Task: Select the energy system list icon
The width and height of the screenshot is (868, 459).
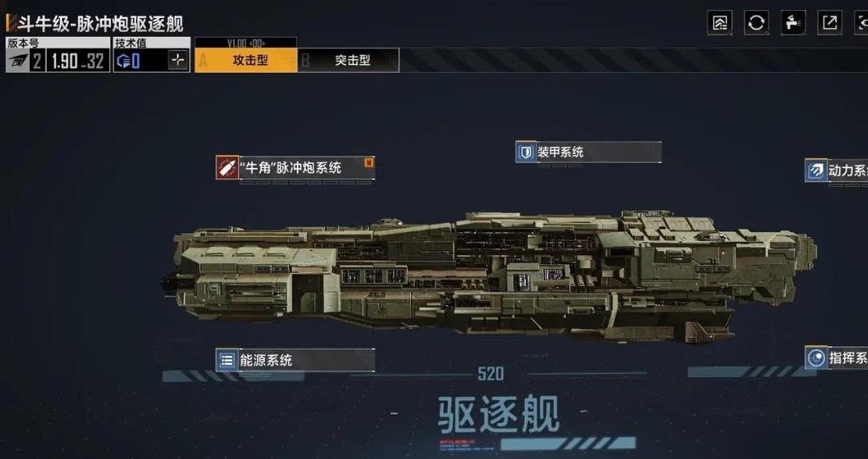Action: (x=227, y=360)
